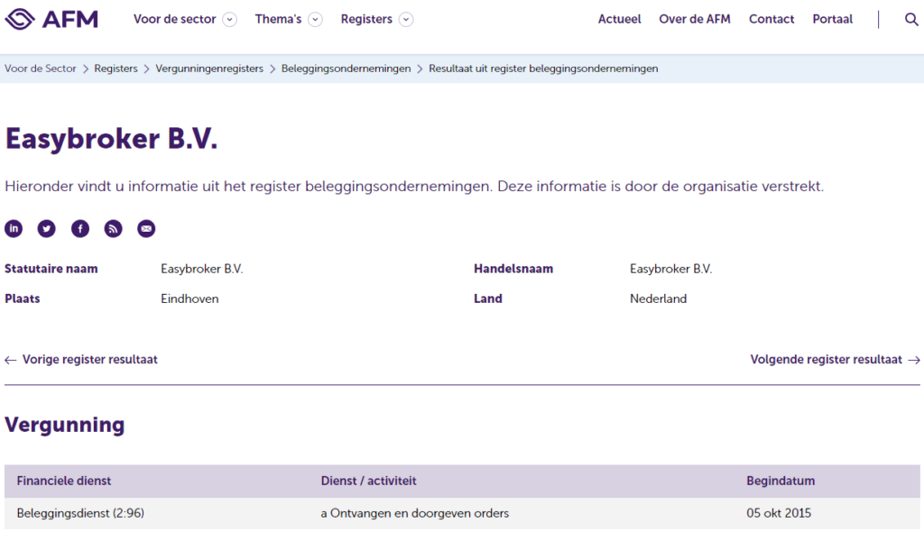Open the Portaal link

point(833,19)
